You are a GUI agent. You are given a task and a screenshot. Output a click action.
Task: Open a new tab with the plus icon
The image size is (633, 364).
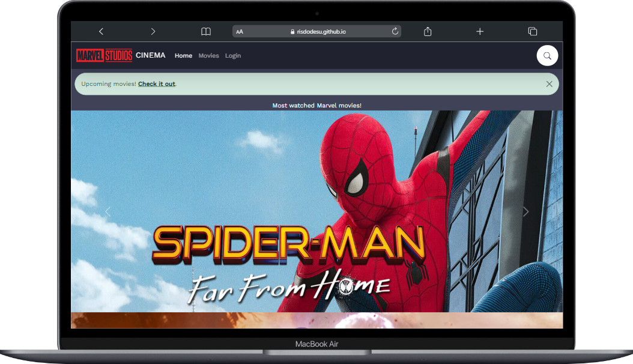[480, 31]
